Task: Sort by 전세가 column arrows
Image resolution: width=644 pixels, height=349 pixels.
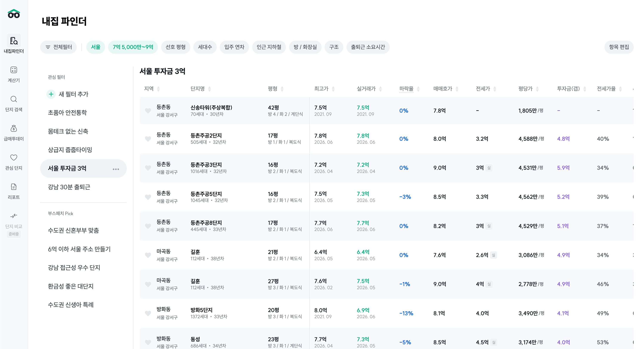Action: pyautogui.click(x=494, y=89)
